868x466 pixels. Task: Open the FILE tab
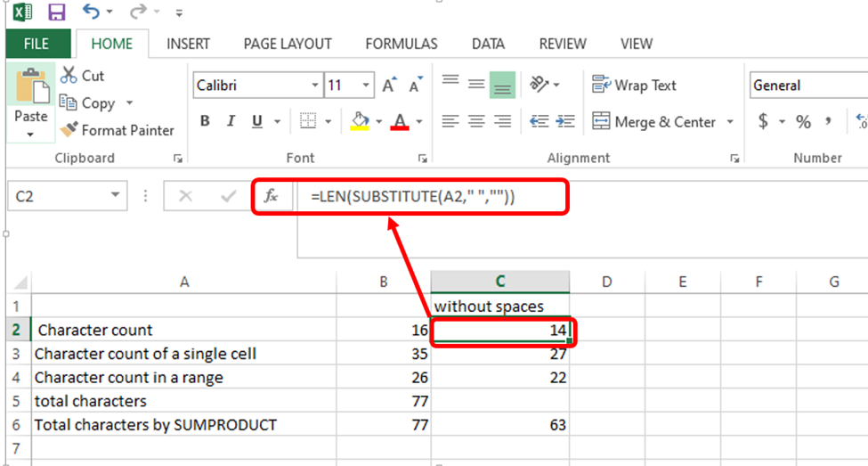pos(37,44)
